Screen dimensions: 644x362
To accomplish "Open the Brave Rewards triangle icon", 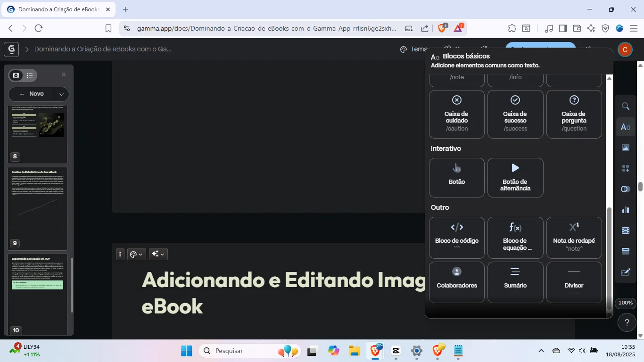I will 458,28.
